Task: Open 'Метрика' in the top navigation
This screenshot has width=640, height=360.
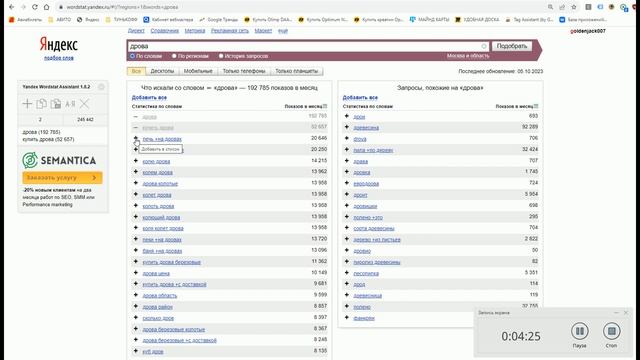Action: (x=195, y=31)
